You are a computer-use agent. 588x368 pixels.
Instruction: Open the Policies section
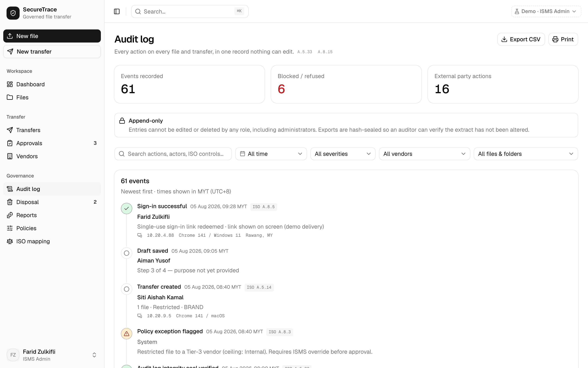(x=52, y=228)
